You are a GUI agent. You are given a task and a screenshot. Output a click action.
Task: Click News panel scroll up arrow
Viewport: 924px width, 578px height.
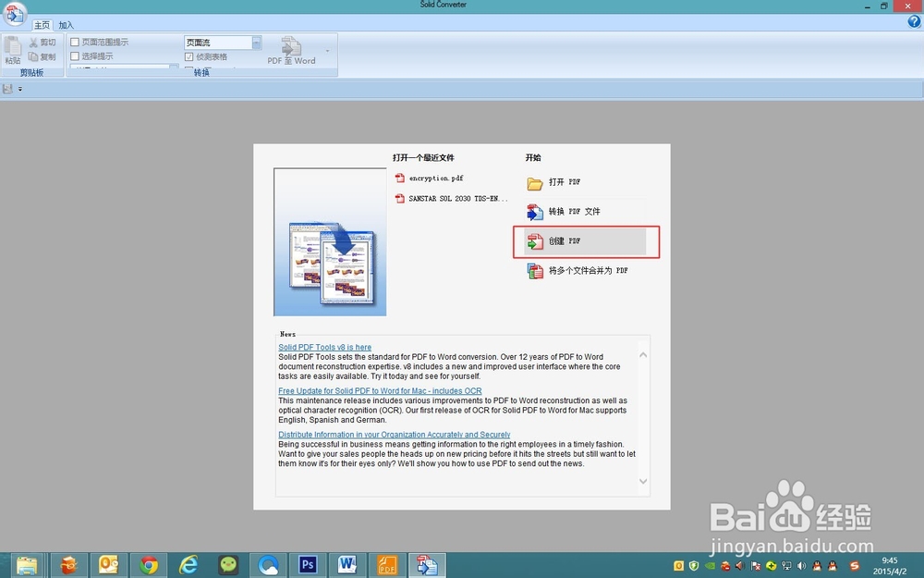click(643, 355)
